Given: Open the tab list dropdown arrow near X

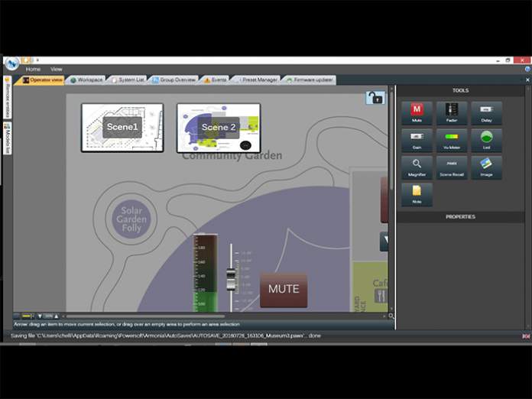Looking at the screenshot, I should (521, 79).
